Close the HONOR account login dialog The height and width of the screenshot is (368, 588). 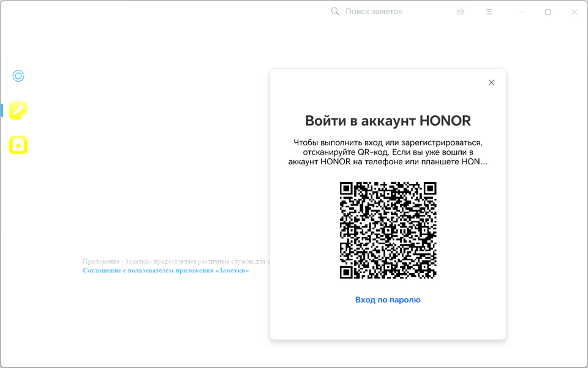[491, 83]
